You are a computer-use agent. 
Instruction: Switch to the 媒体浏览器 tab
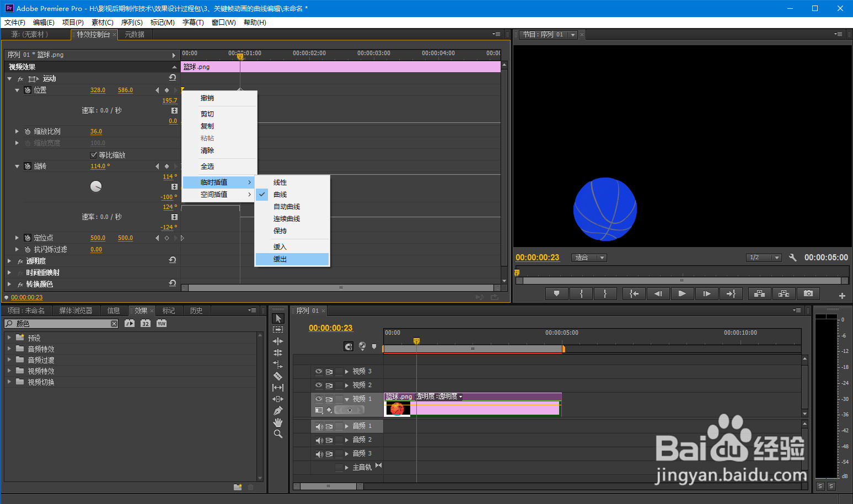pyautogui.click(x=76, y=310)
